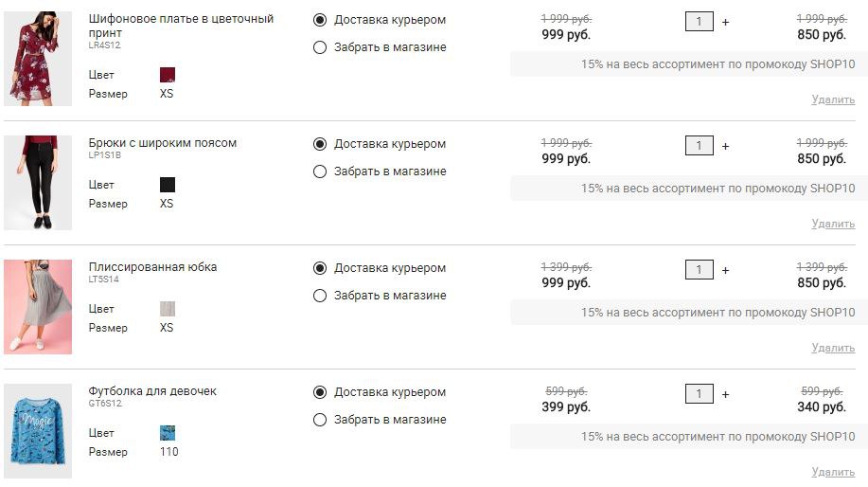Open the black trousers product image
The width and height of the screenshot is (868, 487).
pos(38,183)
